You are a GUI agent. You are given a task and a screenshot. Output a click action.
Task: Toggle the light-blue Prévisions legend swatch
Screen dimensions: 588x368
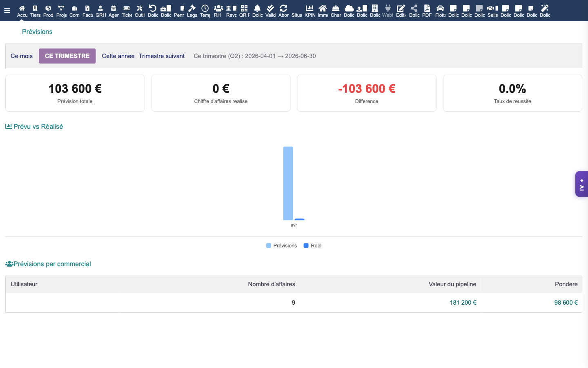[x=269, y=246]
